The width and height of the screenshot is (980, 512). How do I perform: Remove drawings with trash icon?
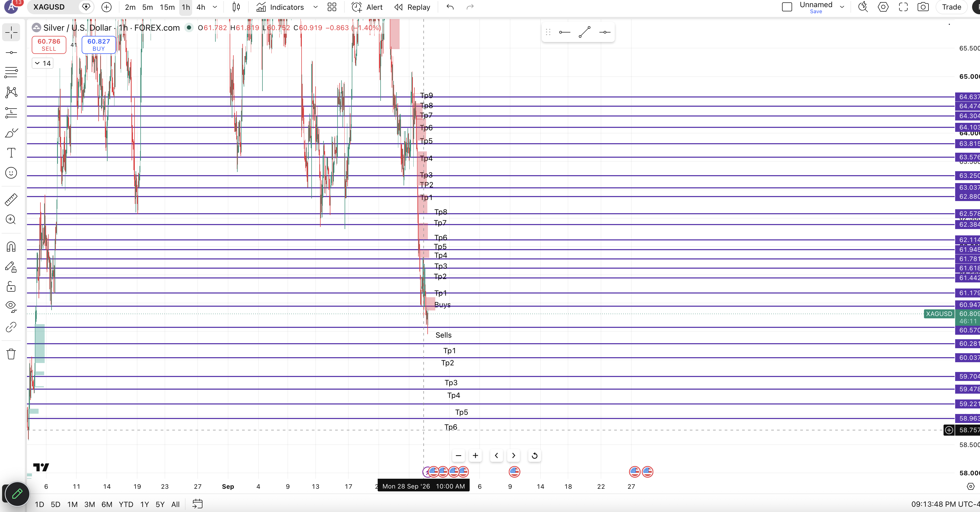click(x=11, y=354)
